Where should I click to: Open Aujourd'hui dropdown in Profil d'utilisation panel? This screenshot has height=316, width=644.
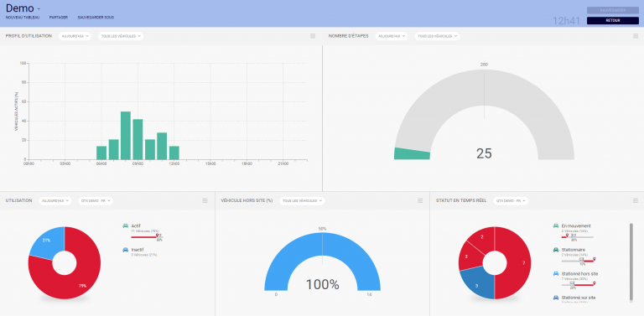click(75, 36)
